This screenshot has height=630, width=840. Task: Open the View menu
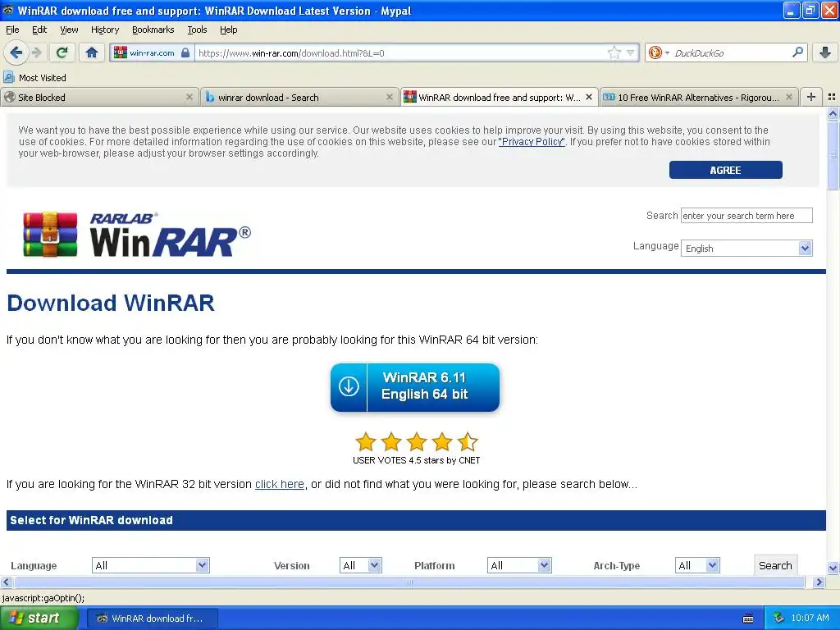point(69,30)
